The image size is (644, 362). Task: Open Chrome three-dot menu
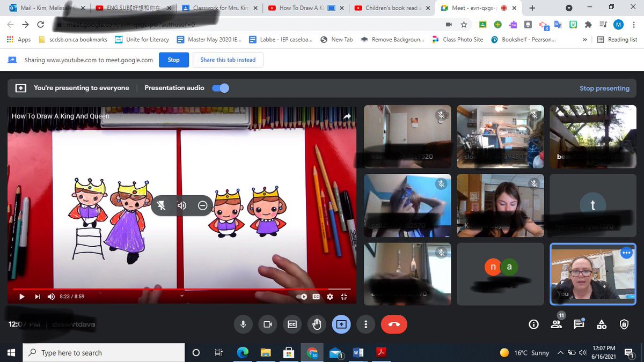[633, 25]
